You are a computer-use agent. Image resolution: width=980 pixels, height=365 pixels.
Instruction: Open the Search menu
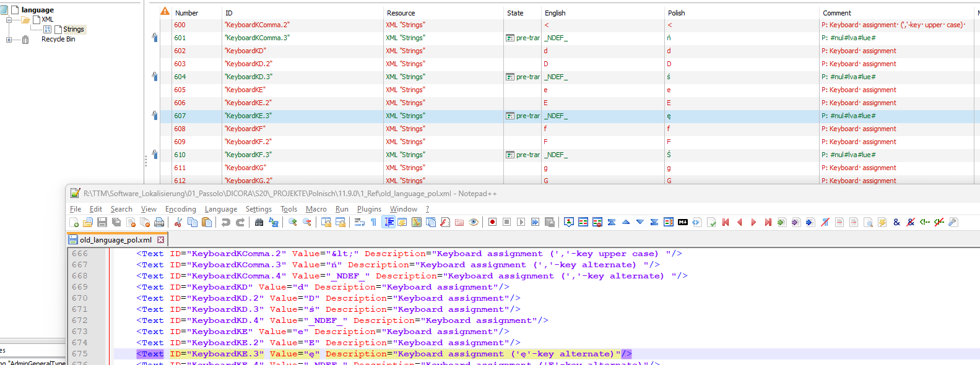[x=121, y=209]
